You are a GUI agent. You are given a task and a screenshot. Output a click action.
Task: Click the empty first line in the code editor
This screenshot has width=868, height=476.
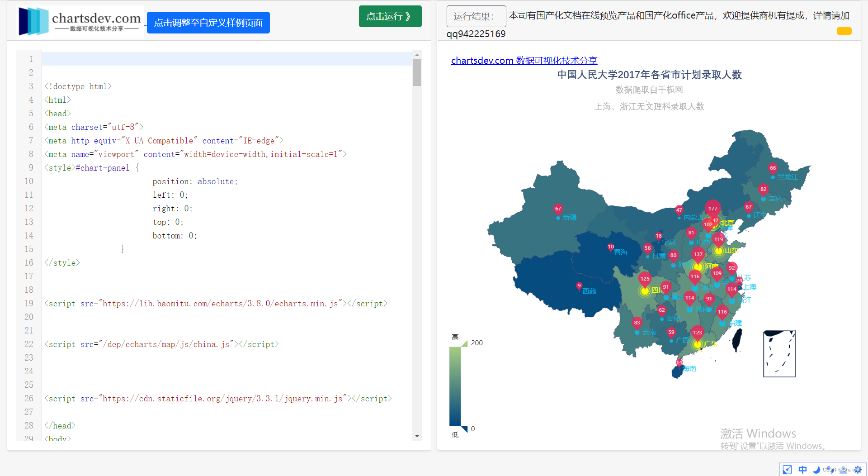click(x=227, y=59)
